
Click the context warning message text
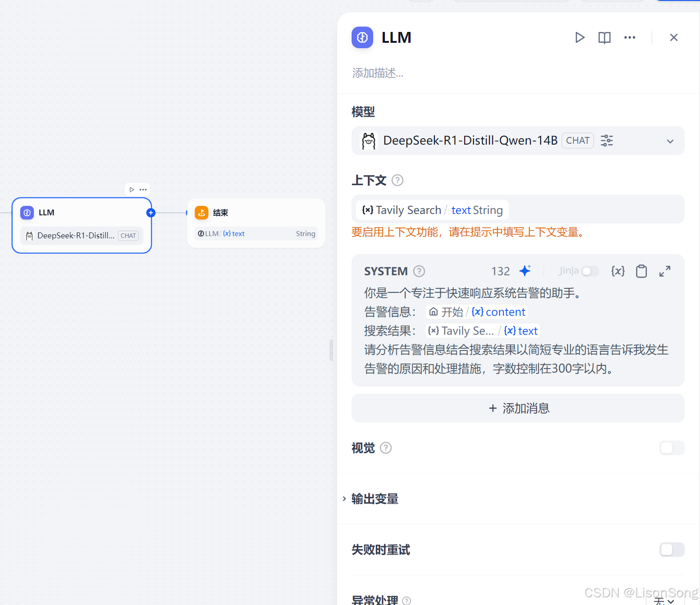click(468, 232)
